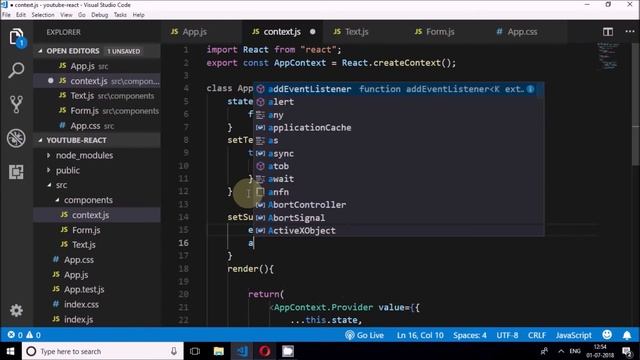640x360 pixels.
Task: Change end of line sequence CRLF
Action: coord(537,335)
